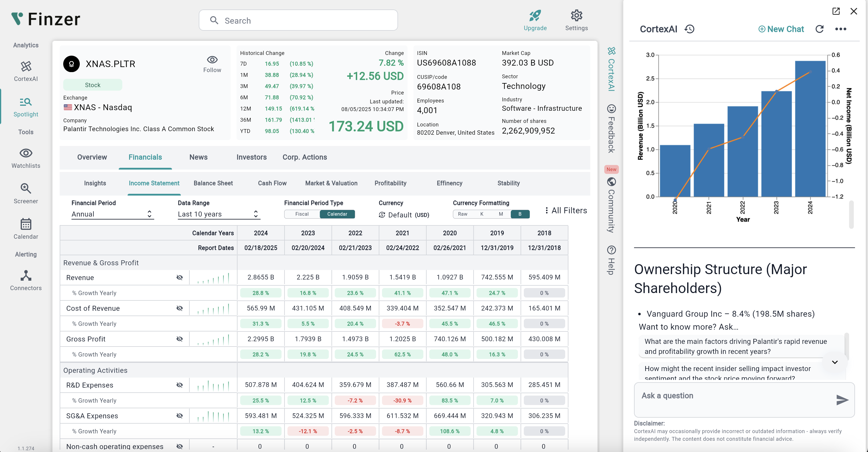The image size is (868, 452).
Task: Set currency formatting to B
Action: (x=520, y=214)
